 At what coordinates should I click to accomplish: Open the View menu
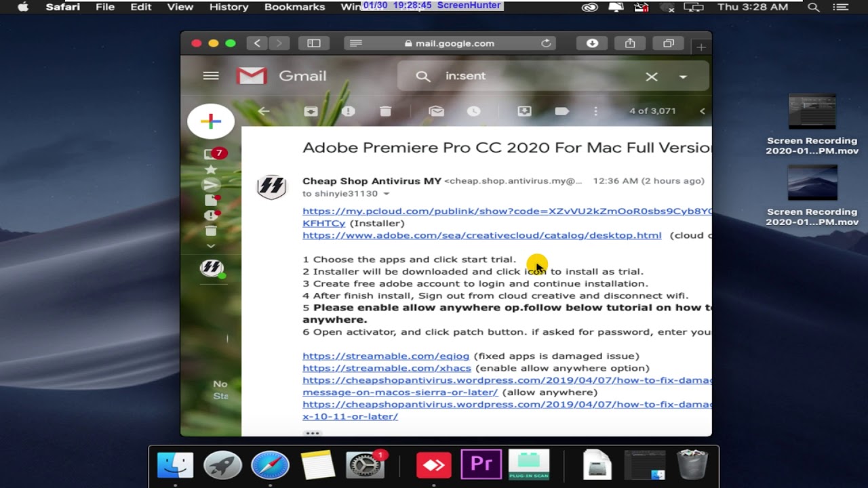point(180,7)
